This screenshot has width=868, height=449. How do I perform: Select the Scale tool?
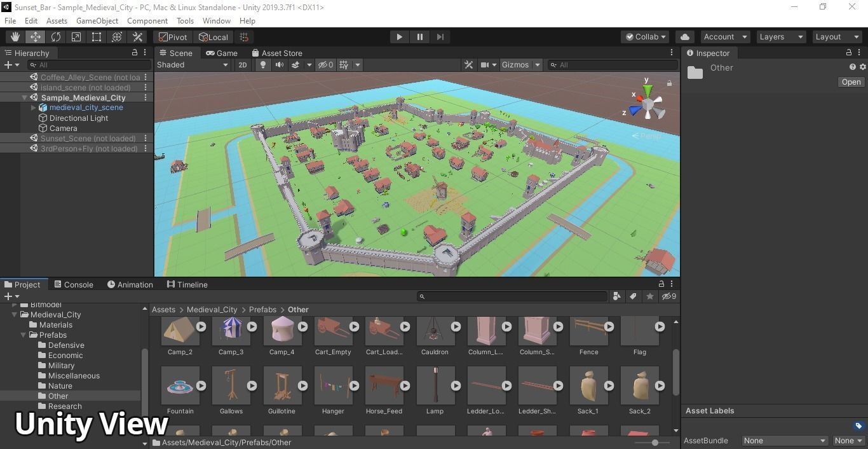(x=76, y=37)
